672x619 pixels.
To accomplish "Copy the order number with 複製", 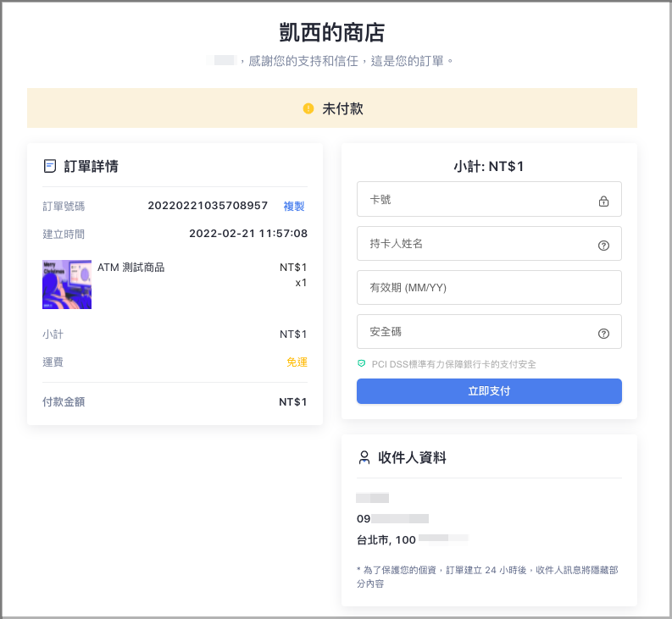I will [294, 206].
